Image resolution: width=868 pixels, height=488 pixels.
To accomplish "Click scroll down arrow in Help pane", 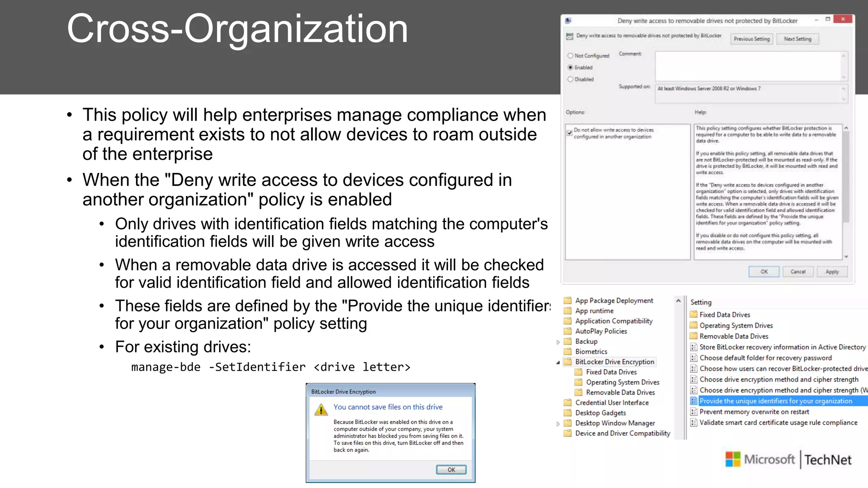I will [x=846, y=256].
